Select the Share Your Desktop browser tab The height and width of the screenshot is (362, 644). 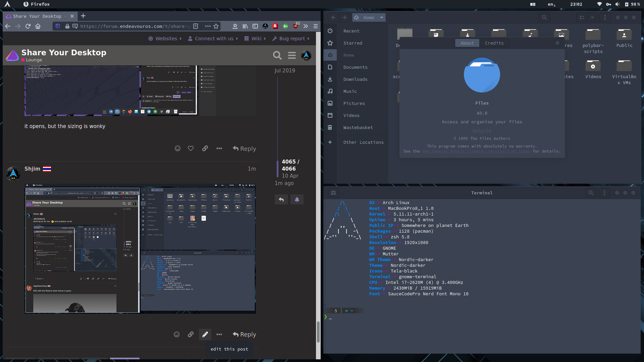point(40,16)
